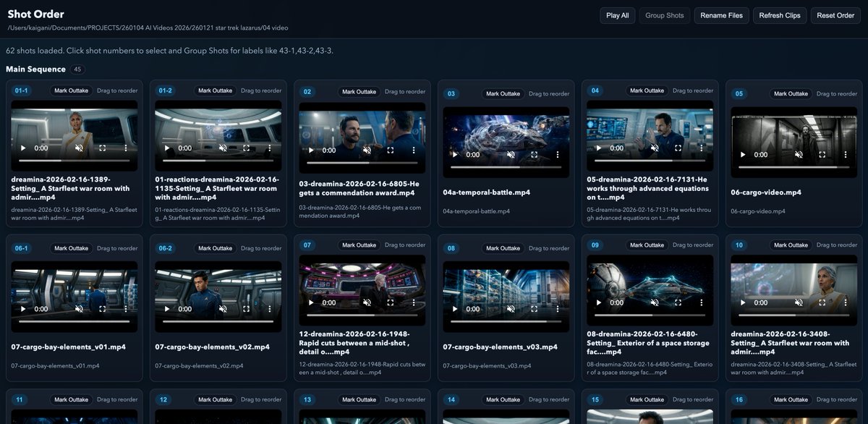Viewport: 868px width, 424px height.
Task: Click the Play All button
Action: 617,15
